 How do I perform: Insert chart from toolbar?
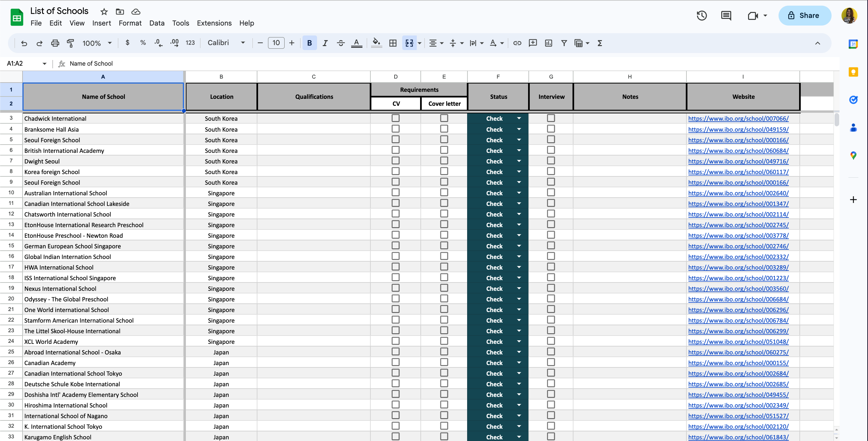pyautogui.click(x=548, y=43)
